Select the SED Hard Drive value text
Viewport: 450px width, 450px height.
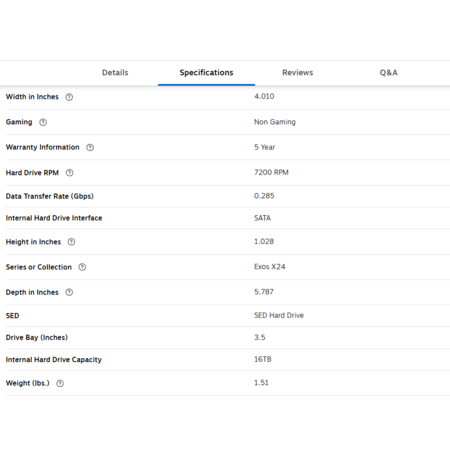[x=279, y=315]
